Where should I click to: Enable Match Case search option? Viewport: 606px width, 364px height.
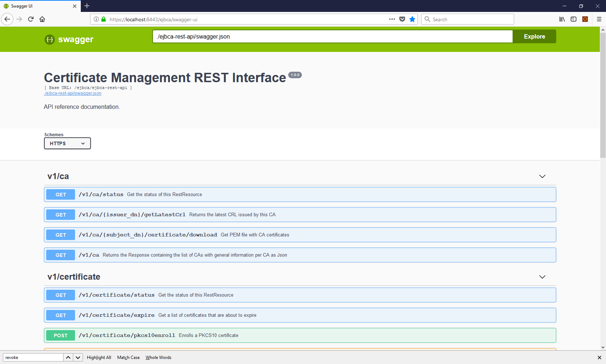pos(128,358)
